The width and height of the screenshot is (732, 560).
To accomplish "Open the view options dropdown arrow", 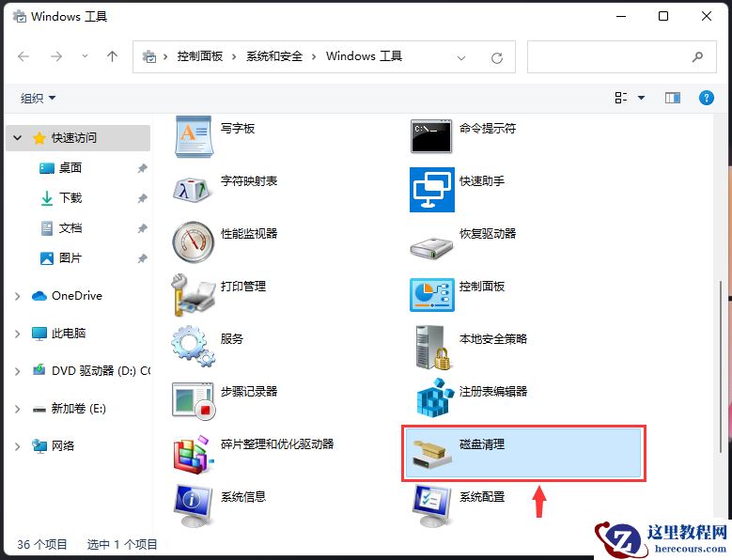I will pyautogui.click(x=642, y=98).
